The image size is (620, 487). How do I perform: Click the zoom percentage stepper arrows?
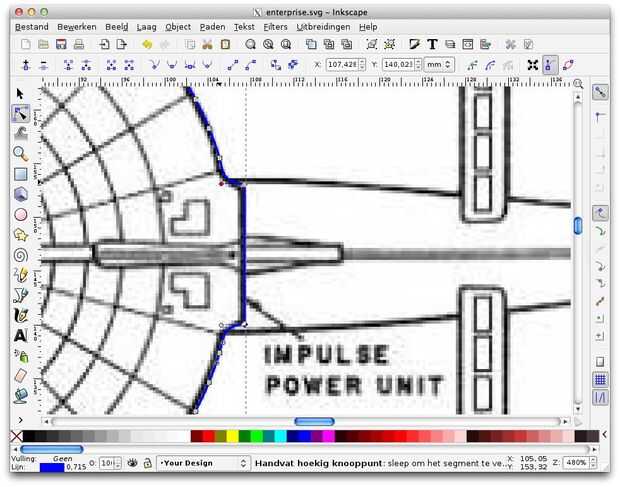[593, 462]
